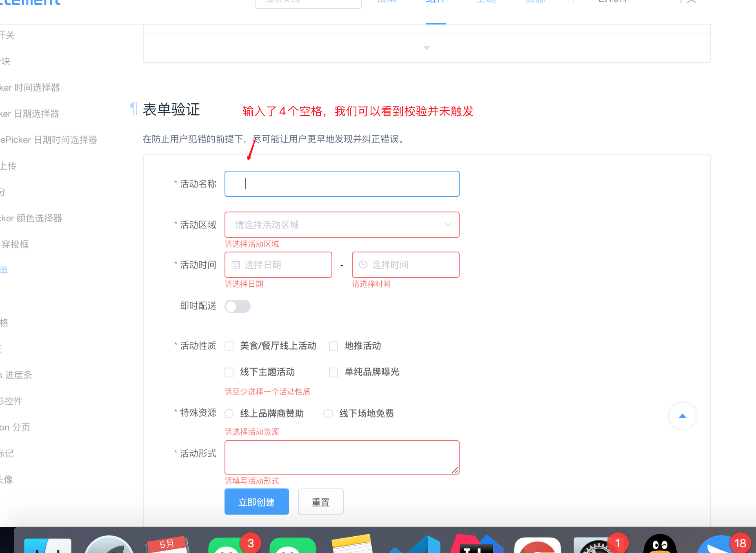This screenshot has width=756, height=553.
Task: Open Finder from the dock
Action: [x=48, y=545]
